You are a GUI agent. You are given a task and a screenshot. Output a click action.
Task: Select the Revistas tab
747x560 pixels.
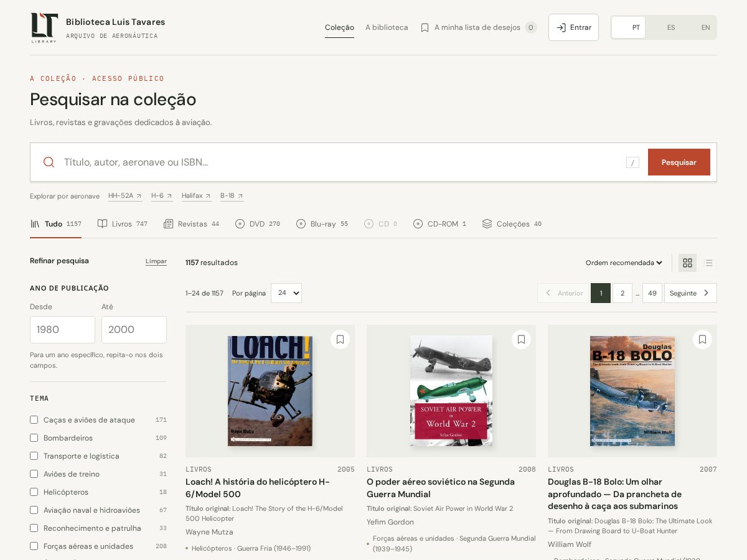(191, 224)
